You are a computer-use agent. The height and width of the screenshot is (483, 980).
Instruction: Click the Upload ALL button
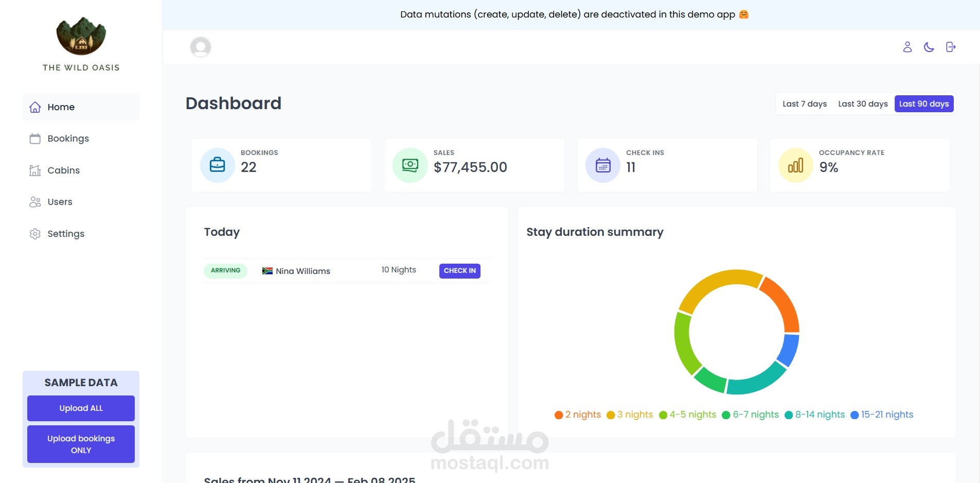tap(81, 408)
